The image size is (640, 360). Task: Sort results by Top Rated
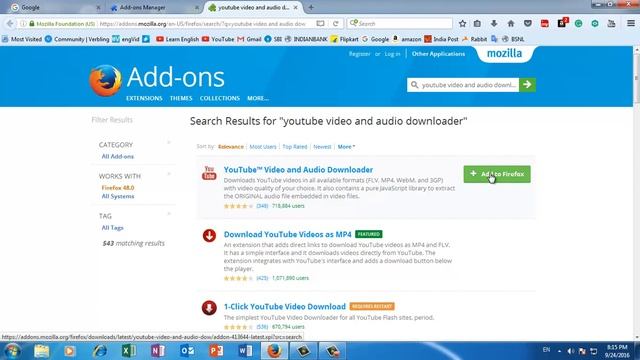point(295,147)
